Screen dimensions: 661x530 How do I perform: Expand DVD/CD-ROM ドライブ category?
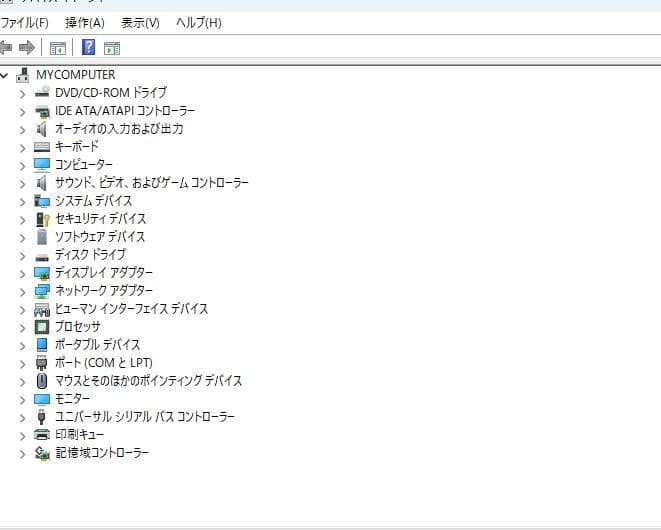click(x=23, y=94)
